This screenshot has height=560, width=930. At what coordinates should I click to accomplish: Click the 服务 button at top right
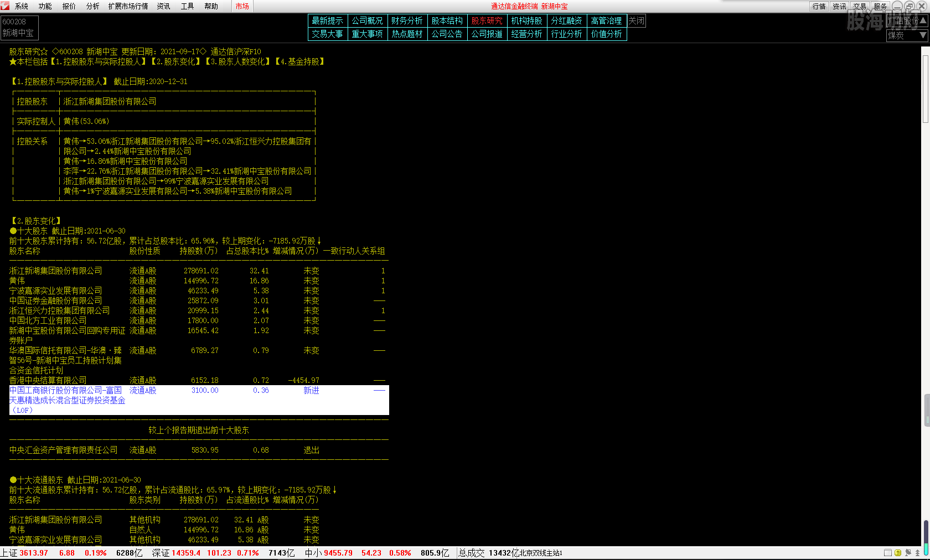tap(880, 6)
